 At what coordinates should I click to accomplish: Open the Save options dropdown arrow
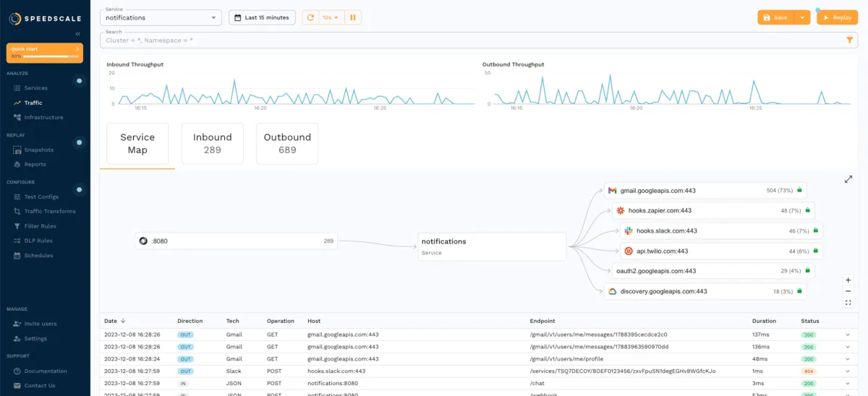(802, 17)
